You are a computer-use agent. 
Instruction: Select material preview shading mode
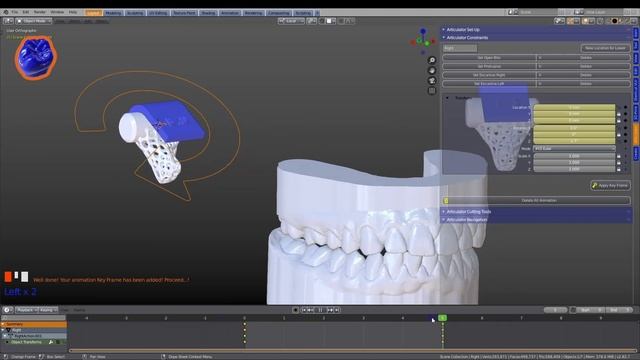[x=621, y=21]
